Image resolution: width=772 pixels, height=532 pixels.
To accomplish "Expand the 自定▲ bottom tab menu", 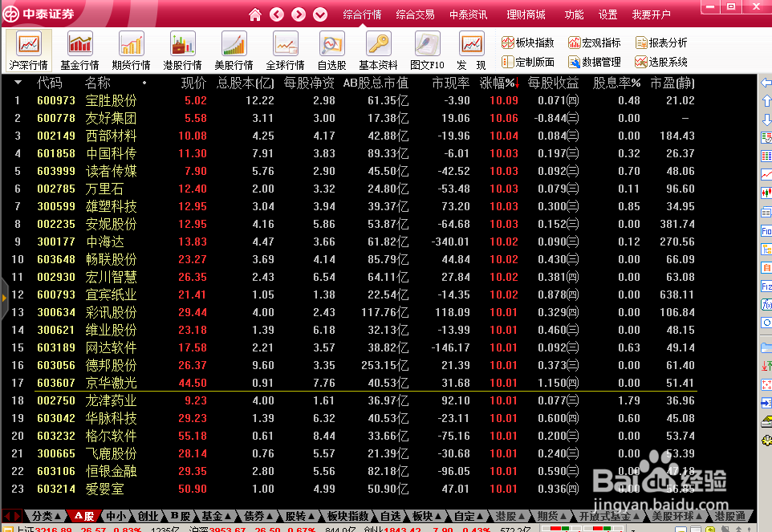I will coord(469,516).
